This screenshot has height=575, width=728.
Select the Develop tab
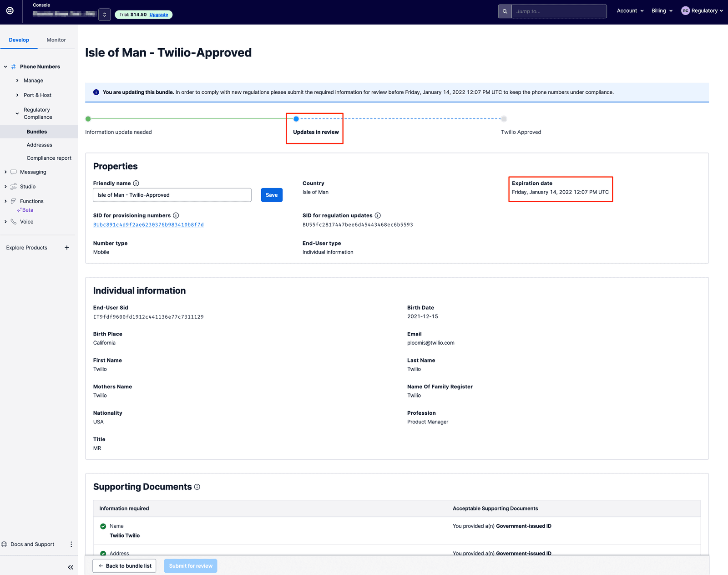pos(19,40)
